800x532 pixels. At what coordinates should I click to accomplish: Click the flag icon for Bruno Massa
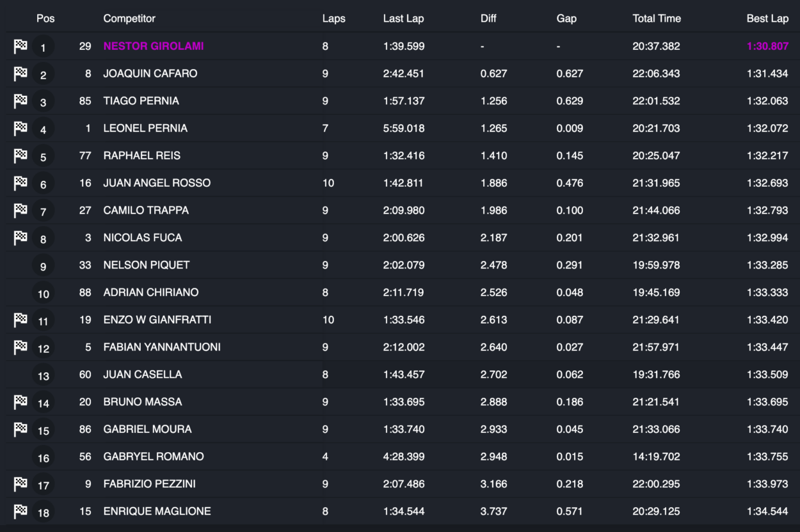point(20,402)
